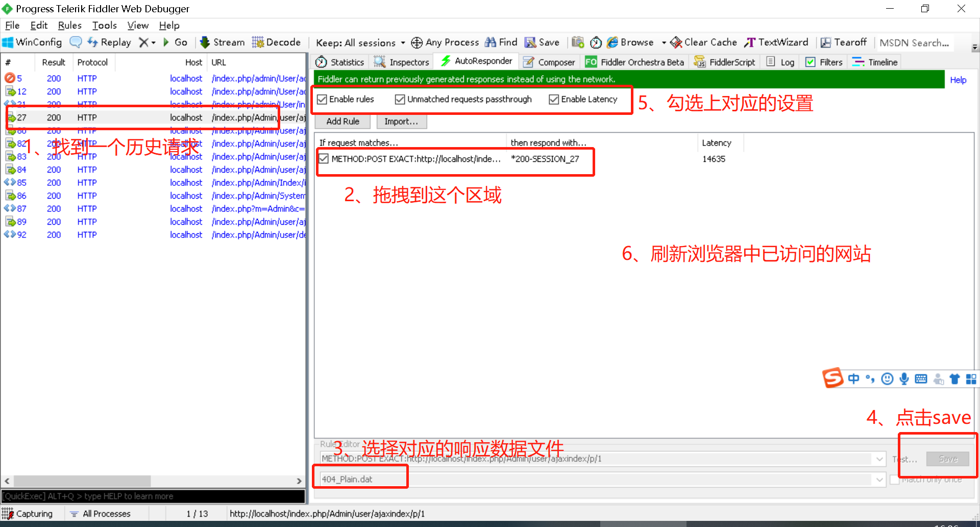This screenshot has height=527, width=980.
Task: Expand the toolbar overflow arrow
Action: 975,47
